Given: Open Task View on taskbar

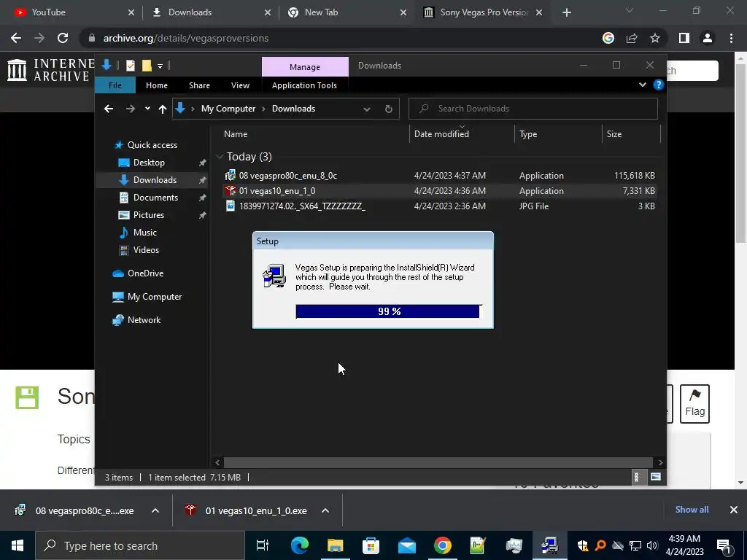Looking at the screenshot, I should (x=263, y=545).
